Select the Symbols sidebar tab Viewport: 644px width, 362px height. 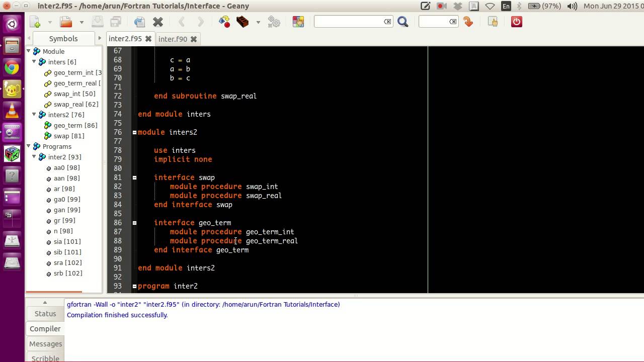pos(63,39)
